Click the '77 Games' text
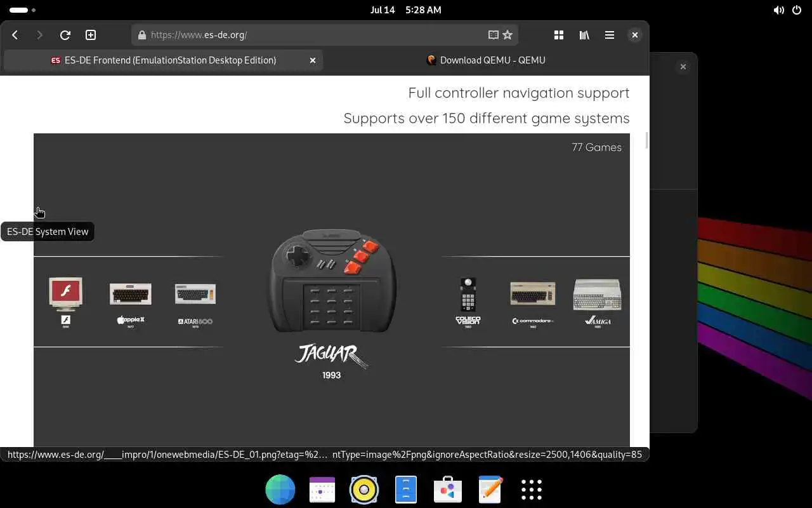The width and height of the screenshot is (812, 508). click(x=596, y=147)
